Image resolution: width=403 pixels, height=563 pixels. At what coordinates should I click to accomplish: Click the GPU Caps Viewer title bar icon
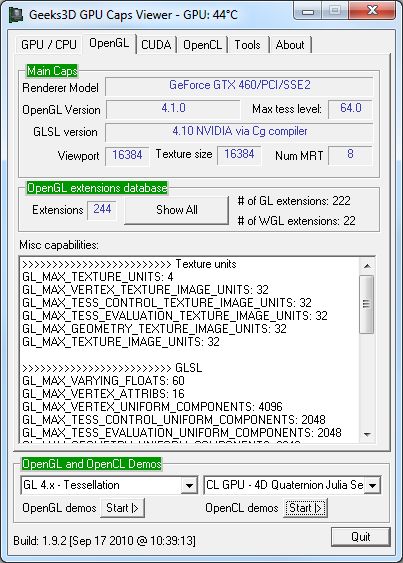point(16,15)
